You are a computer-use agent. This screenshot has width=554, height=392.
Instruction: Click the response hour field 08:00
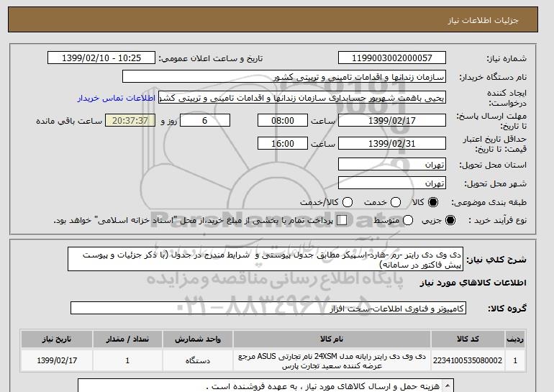click(283, 120)
